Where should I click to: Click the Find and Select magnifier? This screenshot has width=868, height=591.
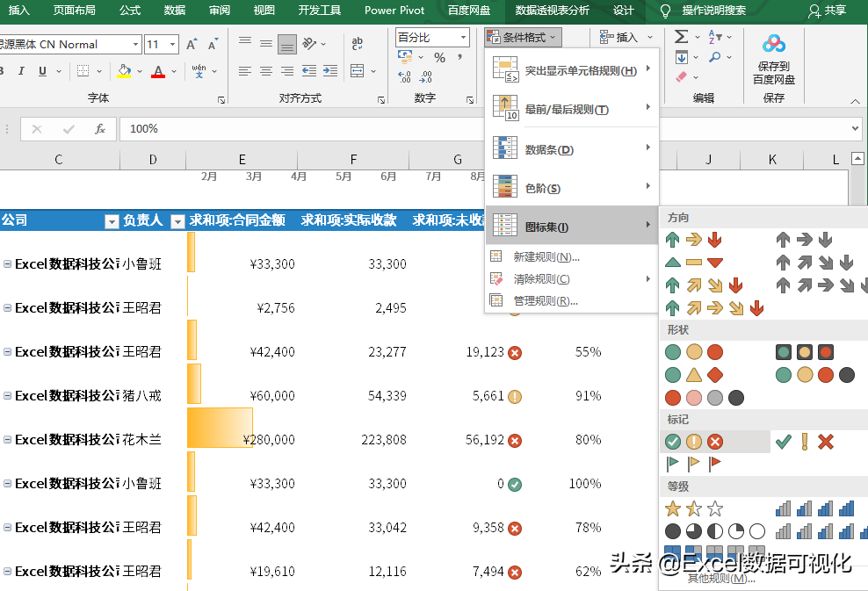click(x=715, y=57)
